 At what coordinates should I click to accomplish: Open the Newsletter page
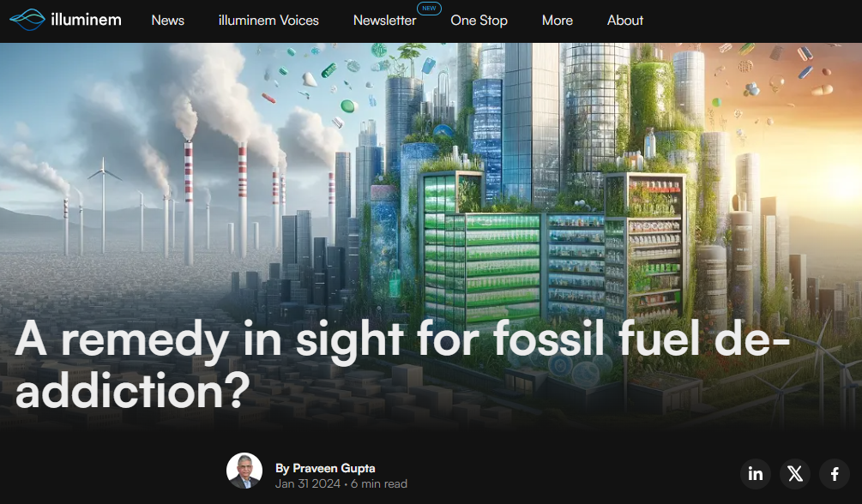[384, 21]
